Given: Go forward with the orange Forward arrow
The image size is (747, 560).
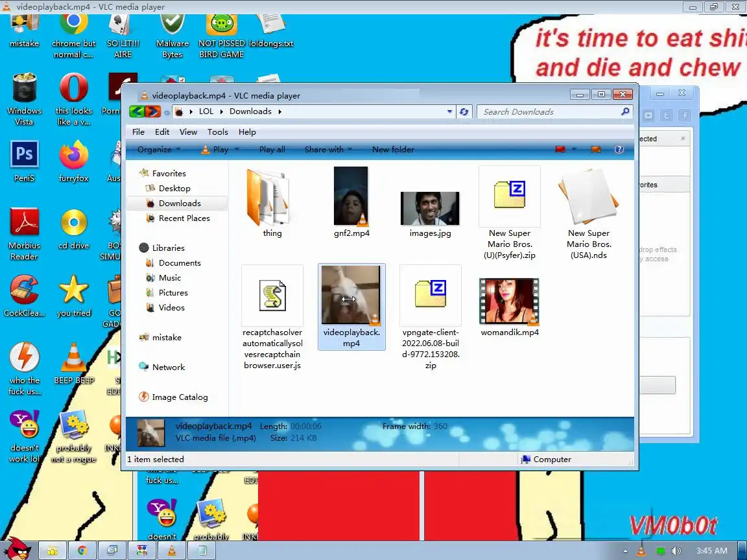Looking at the screenshot, I should [x=153, y=112].
